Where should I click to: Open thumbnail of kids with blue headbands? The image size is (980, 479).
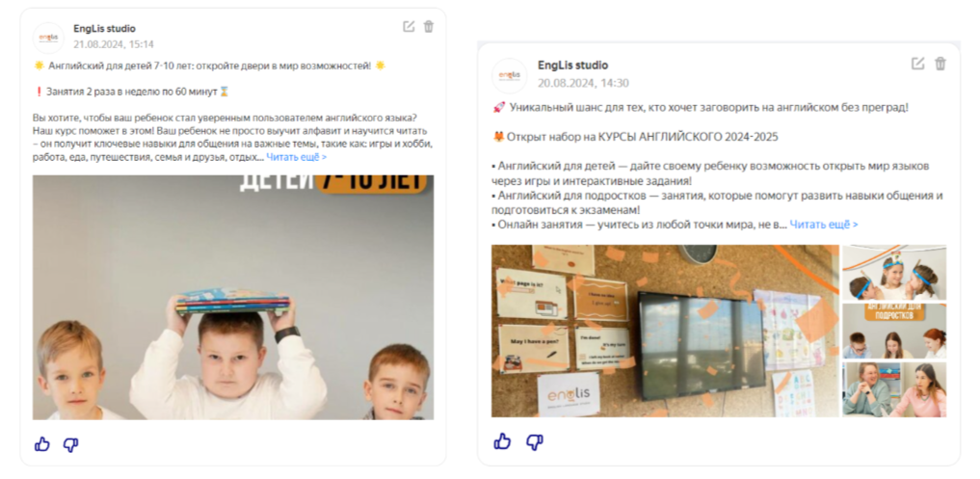pos(894,272)
